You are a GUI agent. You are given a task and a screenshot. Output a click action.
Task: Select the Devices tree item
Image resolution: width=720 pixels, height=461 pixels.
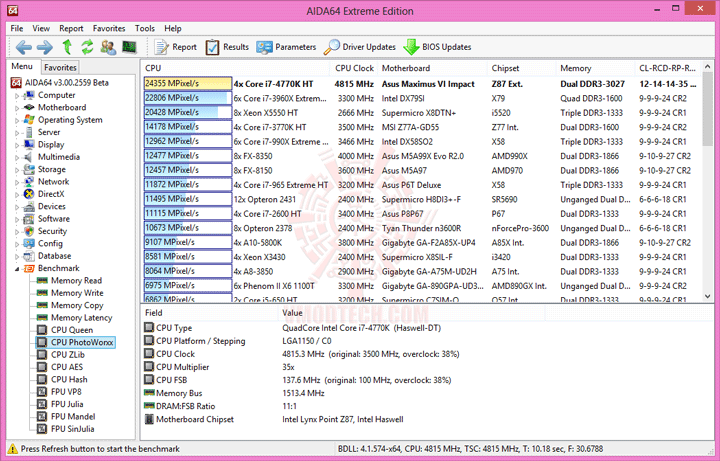pos(51,206)
